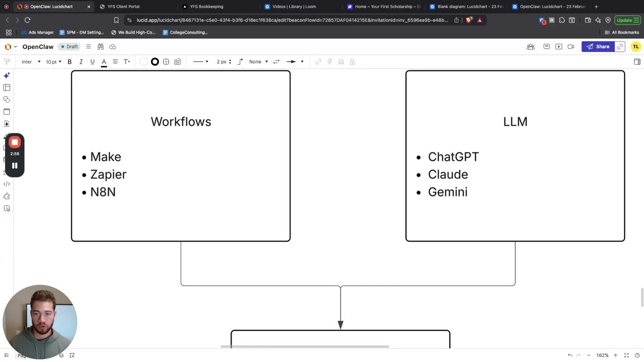Open the 162% zoom level dropdown
This screenshot has width=644, height=362.
pyautogui.click(x=602, y=355)
